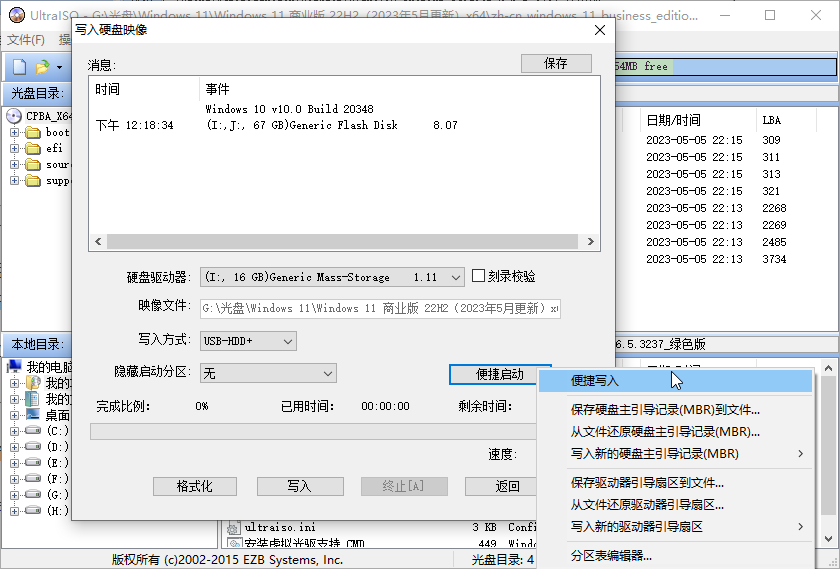This screenshot has width=840, height=569.
Task: Click the LBA value 2268
Action: coord(774,208)
